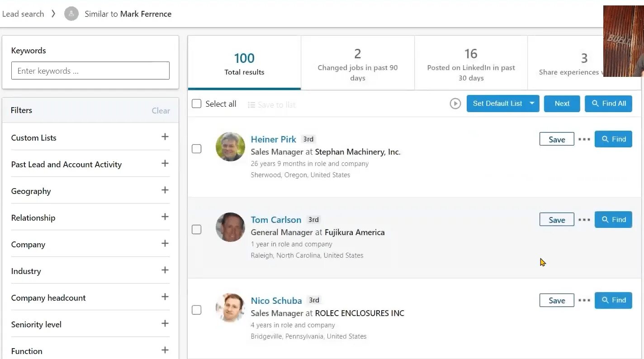Expand the Geography filter

(165, 190)
